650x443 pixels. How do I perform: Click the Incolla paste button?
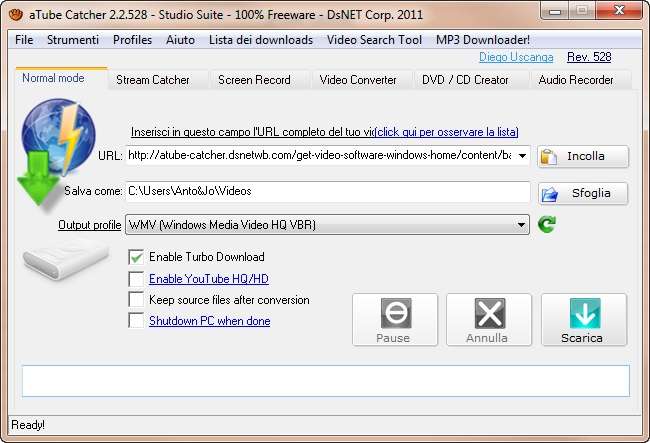point(583,157)
